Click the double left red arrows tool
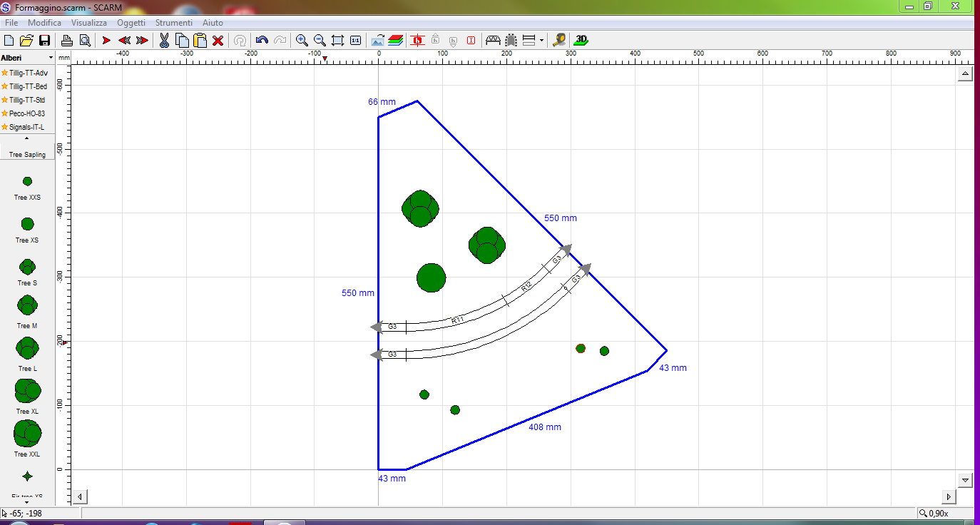This screenshot has height=525, width=980. [124, 41]
